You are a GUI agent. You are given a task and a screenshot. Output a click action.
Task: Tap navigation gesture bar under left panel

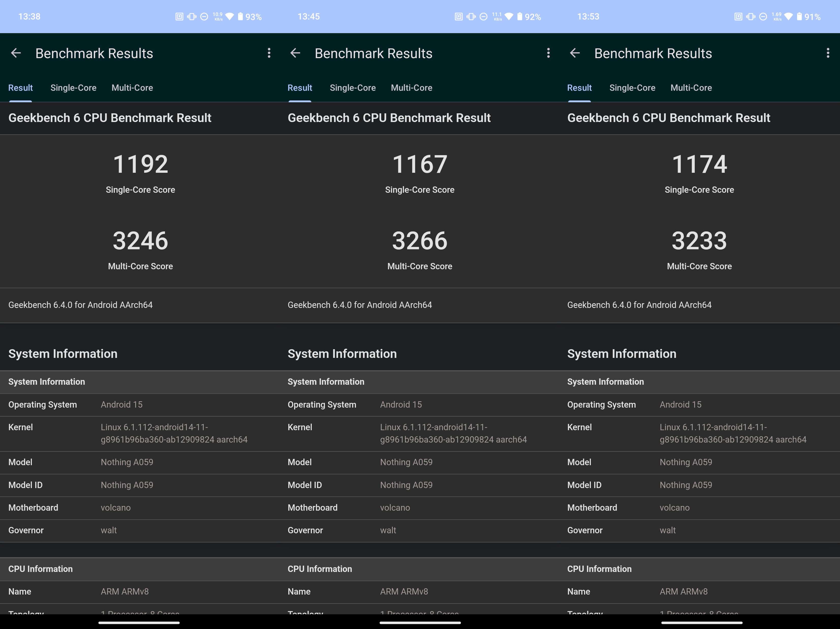coord(139,623)
